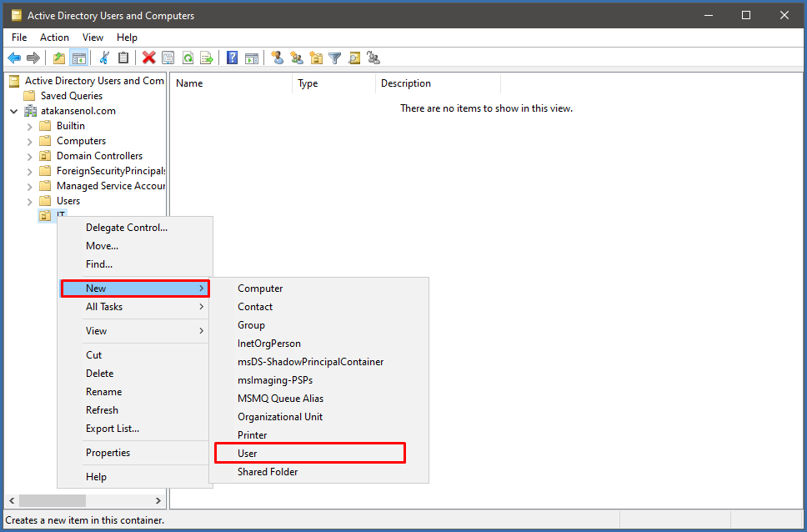Expand the Builtin container chevron
The width and height of the screenshot is (807, 532).
point(29,126)
